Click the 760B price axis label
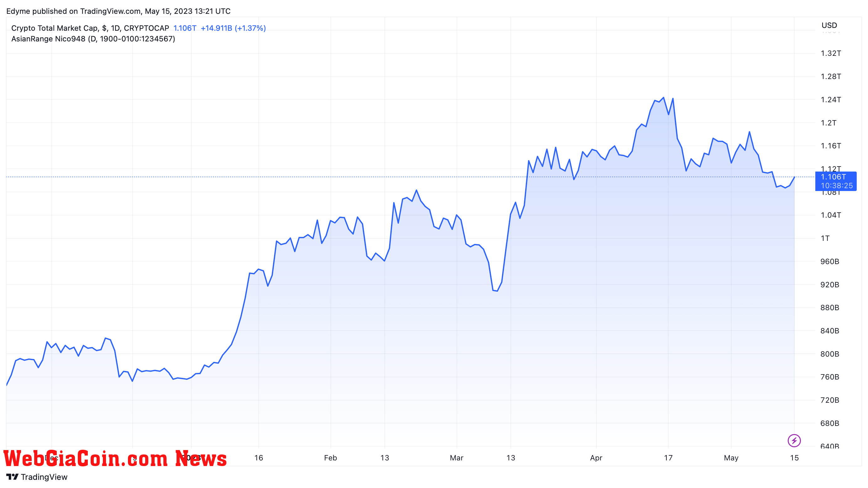Screen dimensions: 868x488 [830, 377]
